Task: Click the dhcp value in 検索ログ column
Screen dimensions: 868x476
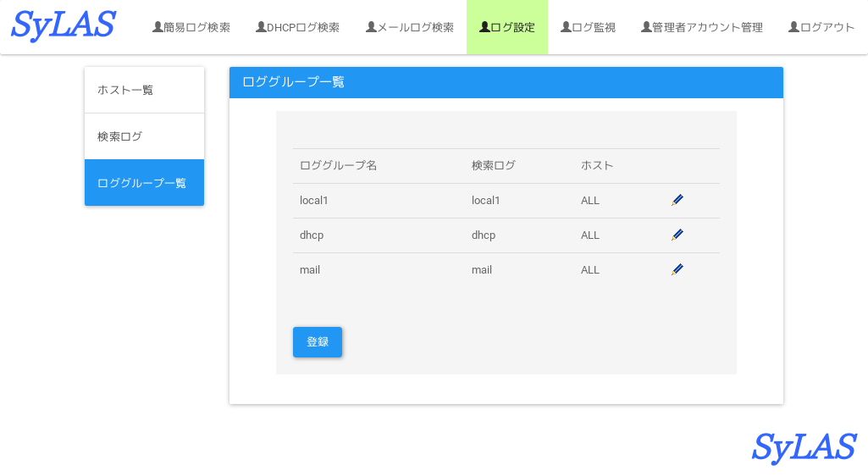Action: click(484, 235)
